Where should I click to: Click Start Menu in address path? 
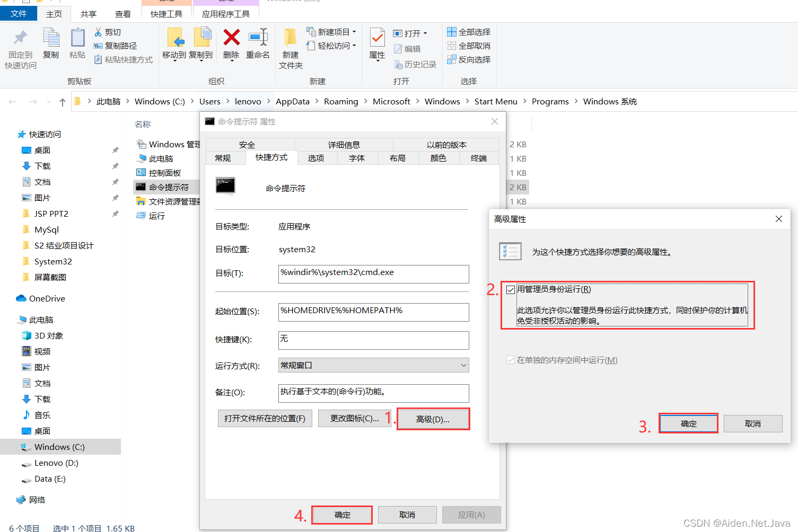[x=496, y=102]
